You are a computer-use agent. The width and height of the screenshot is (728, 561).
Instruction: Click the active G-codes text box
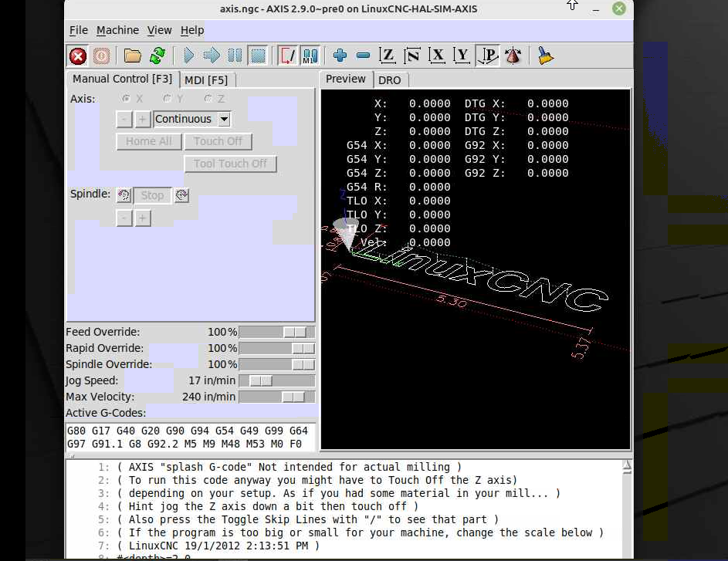point(191,437)
